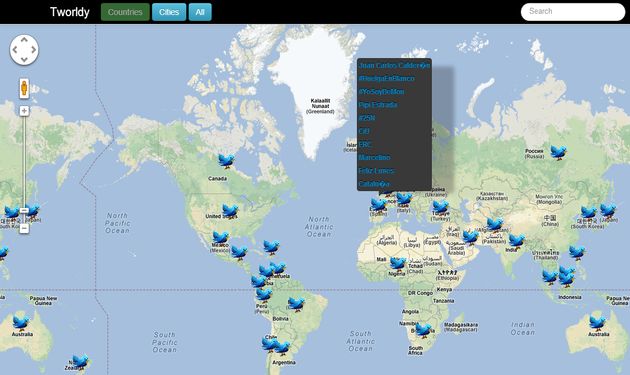The image size is (630, 375).
Task: Open the bird marker over Russia
Action: tap(558, 153)
